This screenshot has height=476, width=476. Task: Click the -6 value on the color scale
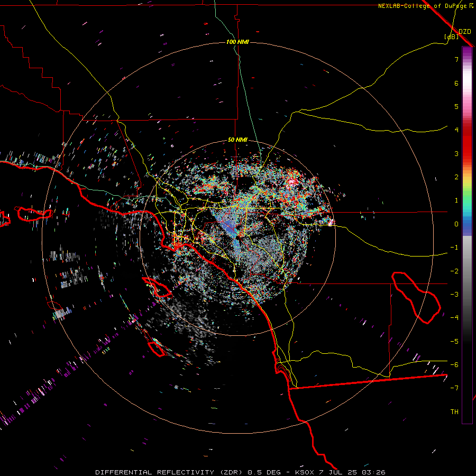click(454, 365)
